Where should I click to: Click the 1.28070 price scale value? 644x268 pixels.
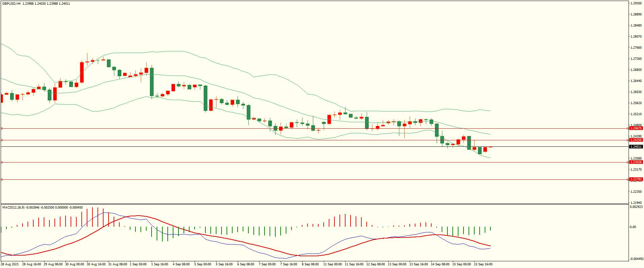point(636,37)
